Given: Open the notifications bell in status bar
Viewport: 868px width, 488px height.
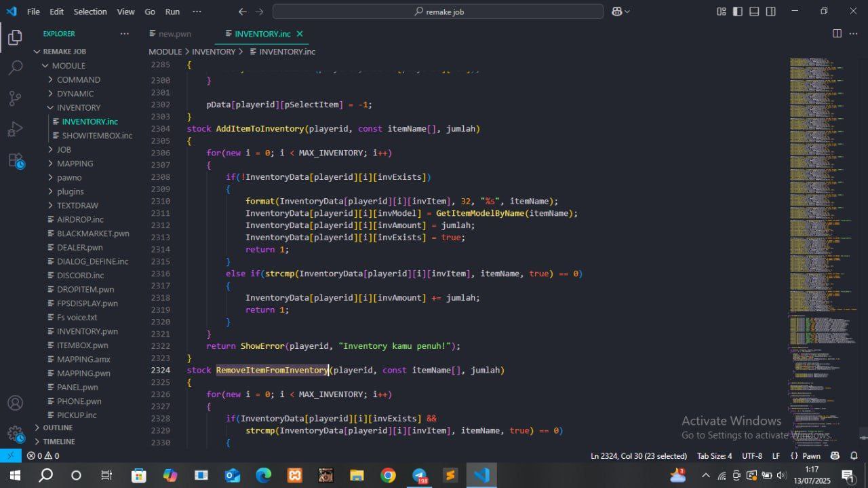Looking at the screenshot, I should (855, 456).
